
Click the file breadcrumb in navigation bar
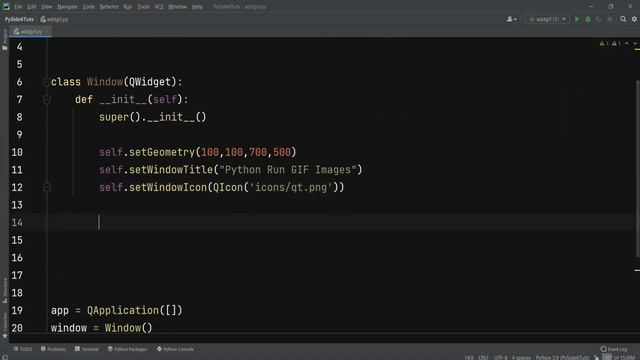click(x=54, y=19)
